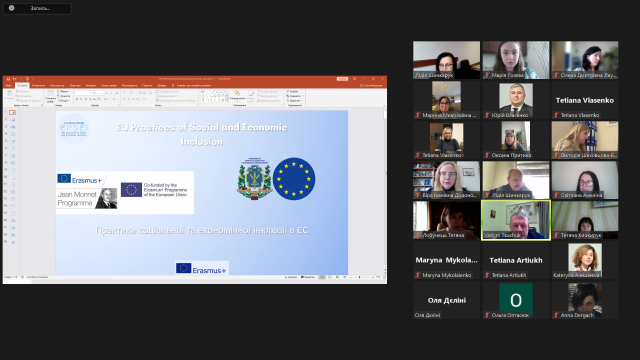Click the red recording indicator icon
This screenshot has width=640, height=360.
point(11,8)
